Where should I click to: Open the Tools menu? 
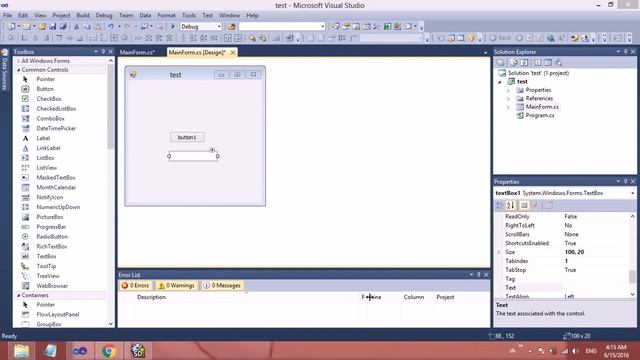point(189,15)
